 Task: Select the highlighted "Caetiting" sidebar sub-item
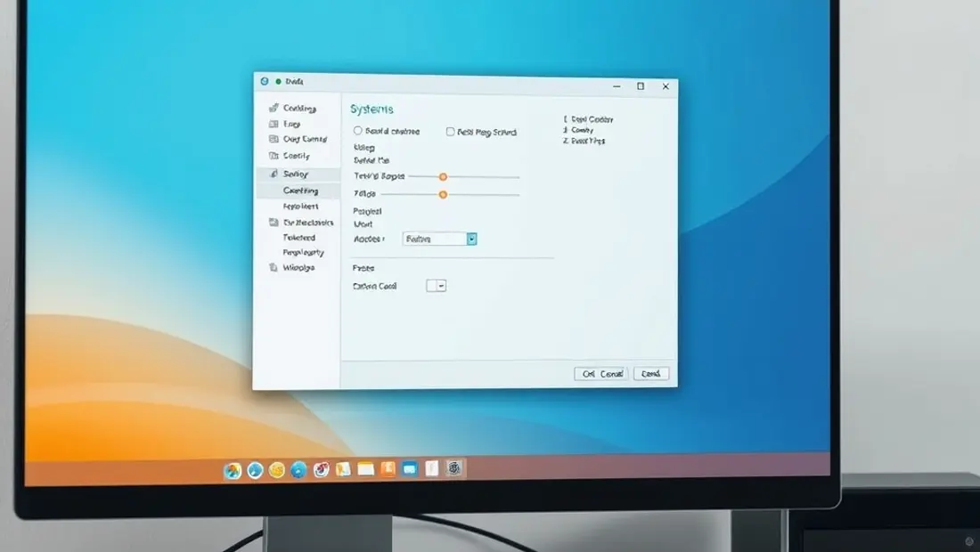300,191
